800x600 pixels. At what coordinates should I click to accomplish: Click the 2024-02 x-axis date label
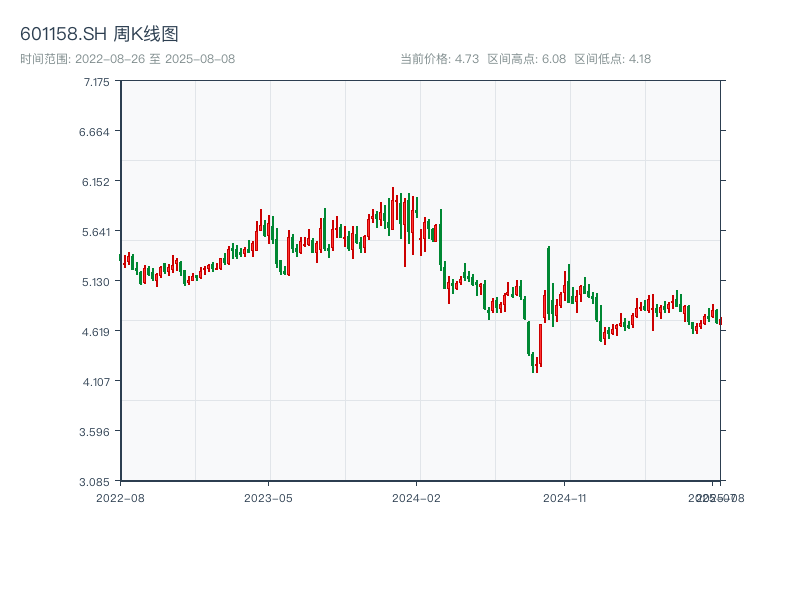pos(417,497)
